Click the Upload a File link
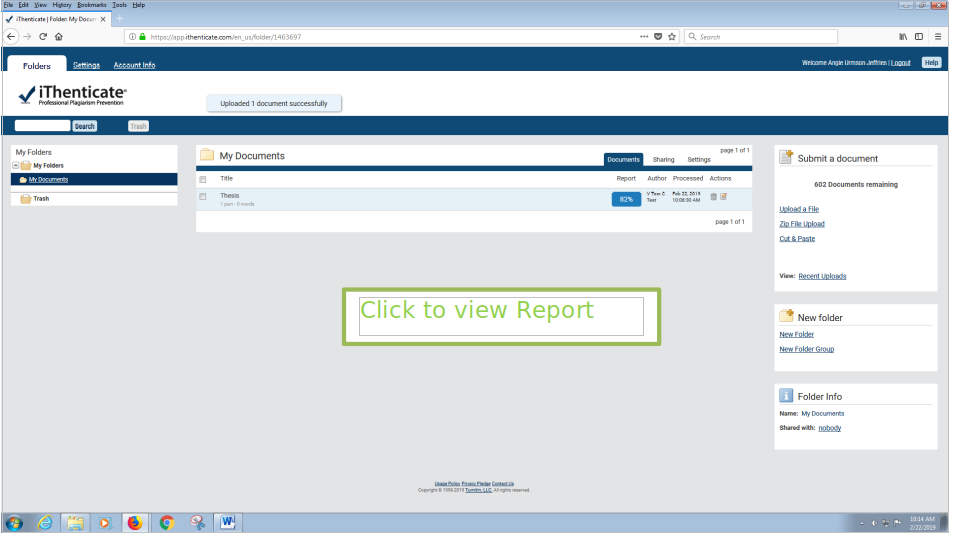This screenshot has height=535, width=955. (x=799, y=209)
